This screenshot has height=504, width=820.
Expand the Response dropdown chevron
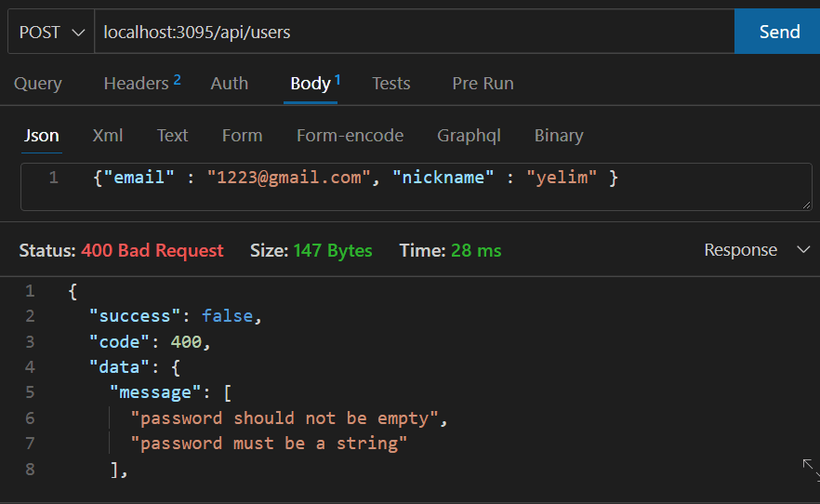click(803, 250)
